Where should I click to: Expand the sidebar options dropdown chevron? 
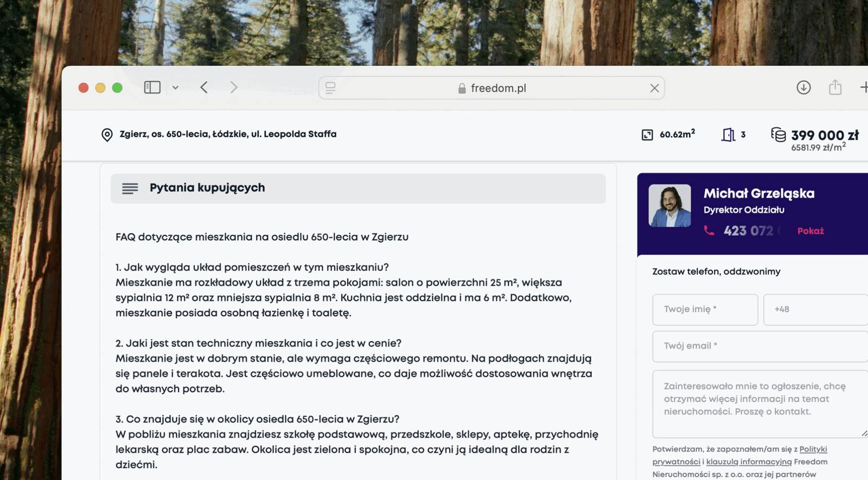(175, 87)
